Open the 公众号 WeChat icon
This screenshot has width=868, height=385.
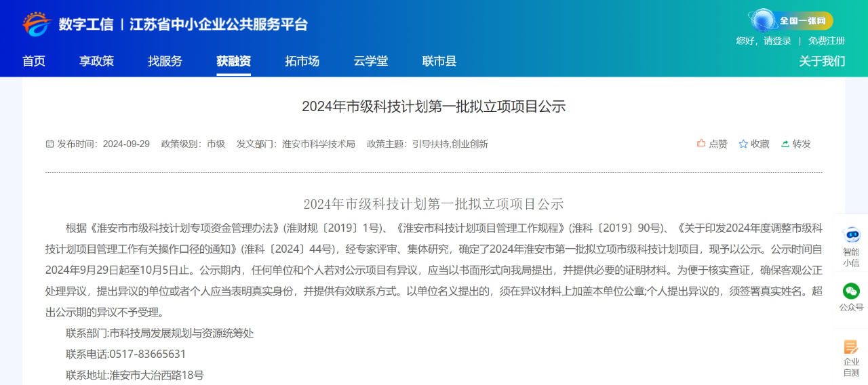[x=851, y=291]
